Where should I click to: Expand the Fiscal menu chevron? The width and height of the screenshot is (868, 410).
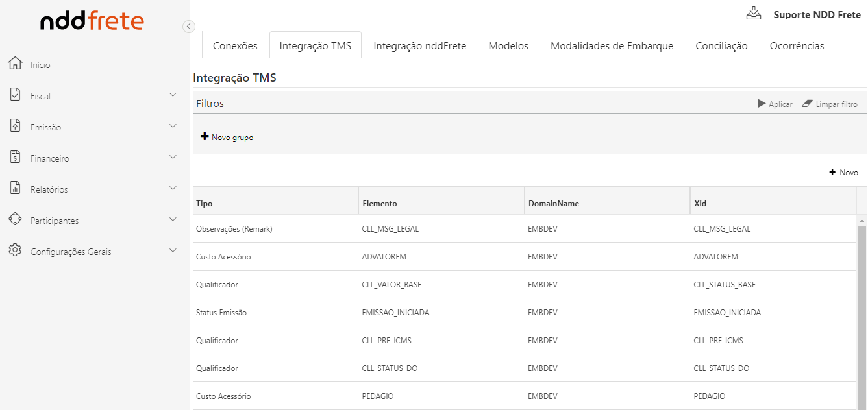coord(173,95)
